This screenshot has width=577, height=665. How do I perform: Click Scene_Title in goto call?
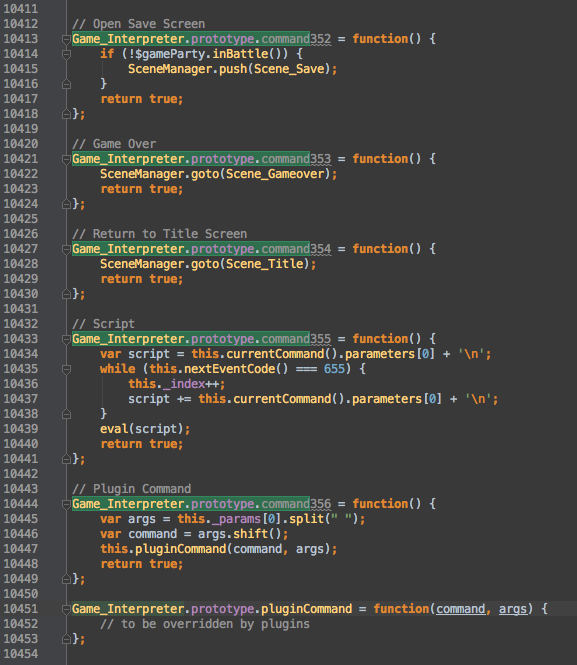tap(264, 264)
